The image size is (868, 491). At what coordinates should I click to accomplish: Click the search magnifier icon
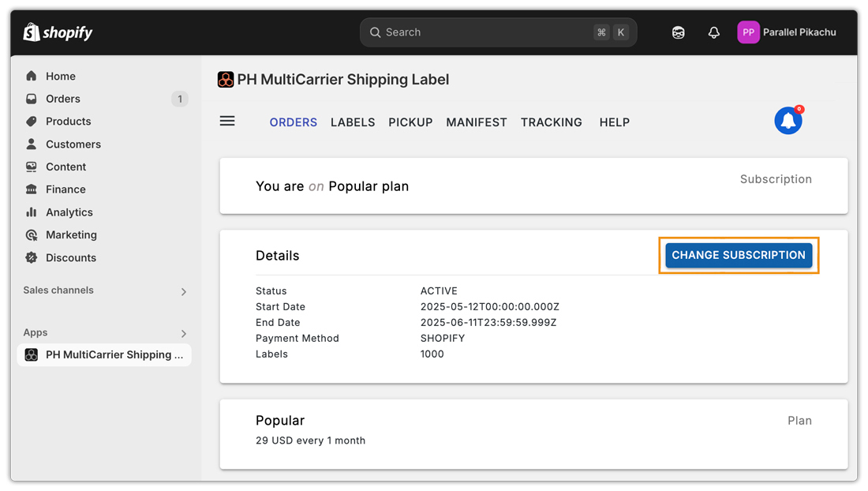(375, 32)
